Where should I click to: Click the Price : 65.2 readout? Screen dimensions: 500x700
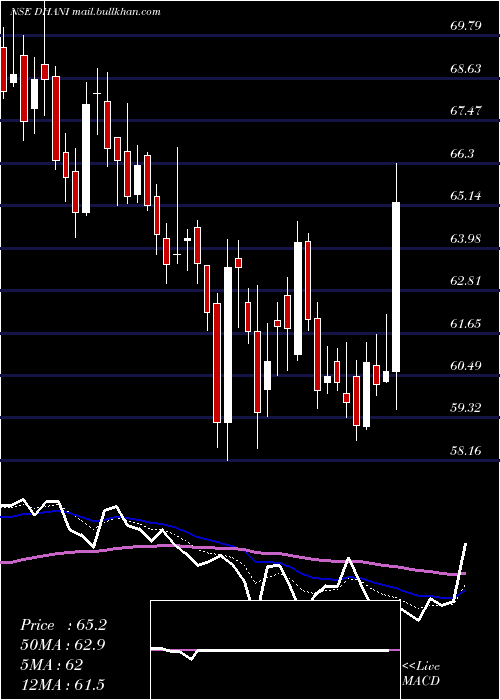click(63, 625)
